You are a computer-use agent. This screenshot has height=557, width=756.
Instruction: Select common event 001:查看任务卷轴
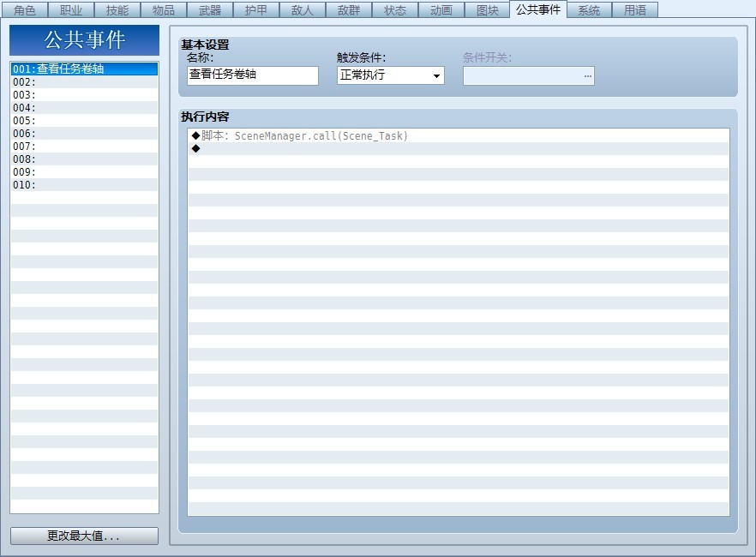click(x=84, y=69)
